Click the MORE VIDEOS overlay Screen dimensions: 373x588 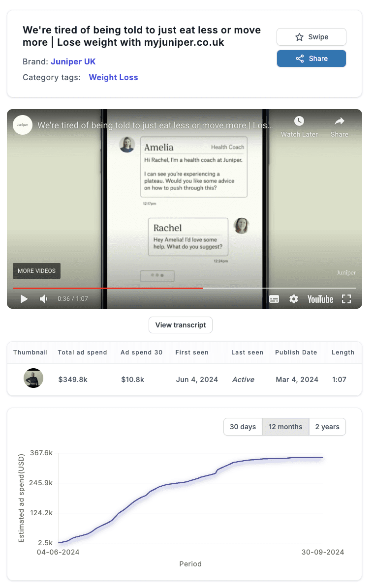(x=36, y=271)
